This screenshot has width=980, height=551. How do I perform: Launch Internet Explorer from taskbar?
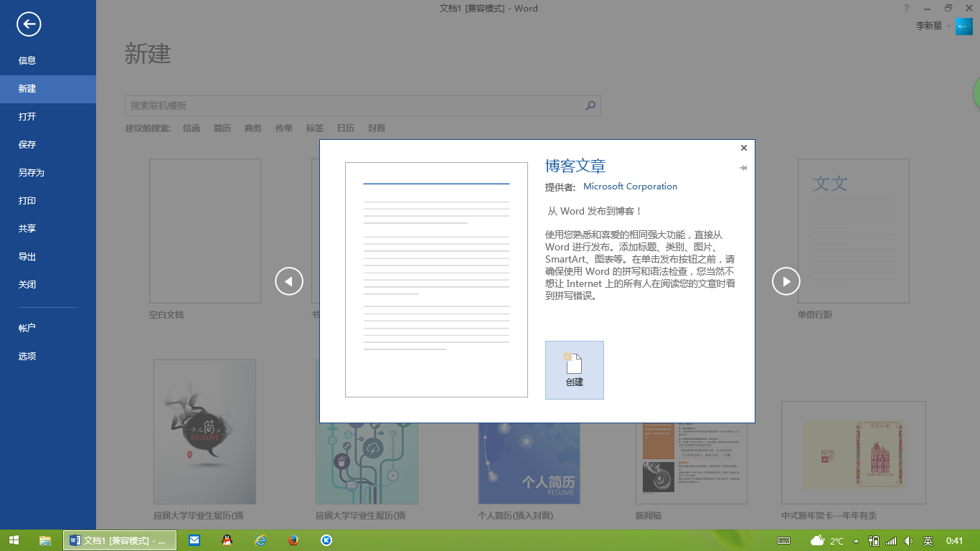pos(260,541)
